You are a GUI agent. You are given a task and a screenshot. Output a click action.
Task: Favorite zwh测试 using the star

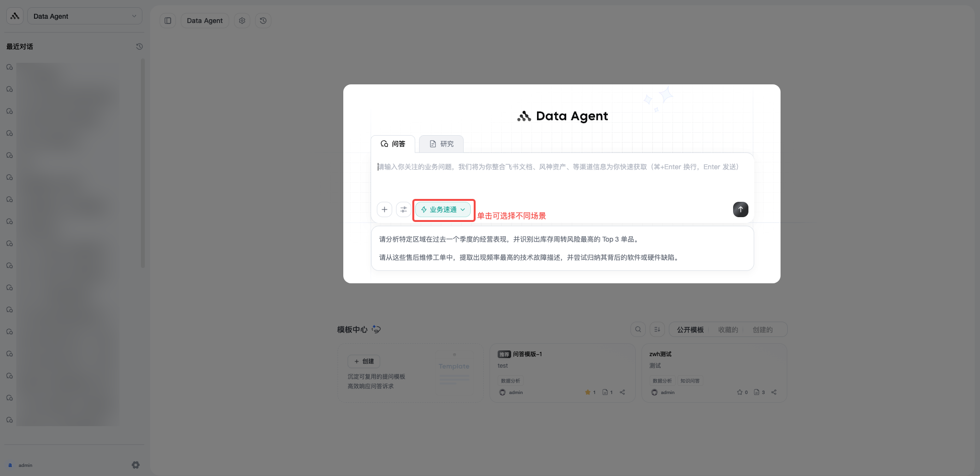click(x=740, y=392)
